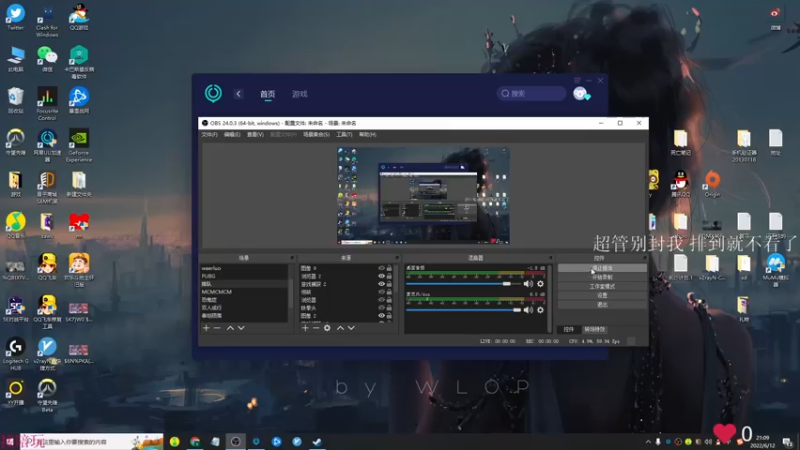Open source properties gear in sources toolbar

point(327,328)
